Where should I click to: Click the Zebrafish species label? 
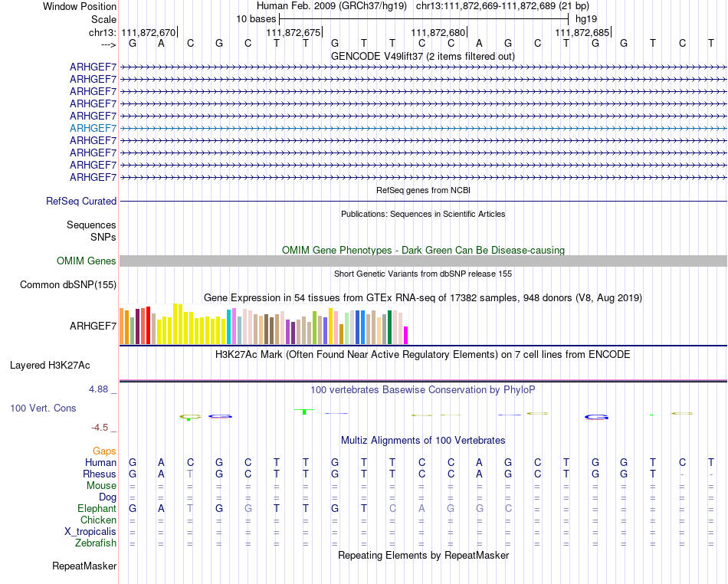pos(96,543)
